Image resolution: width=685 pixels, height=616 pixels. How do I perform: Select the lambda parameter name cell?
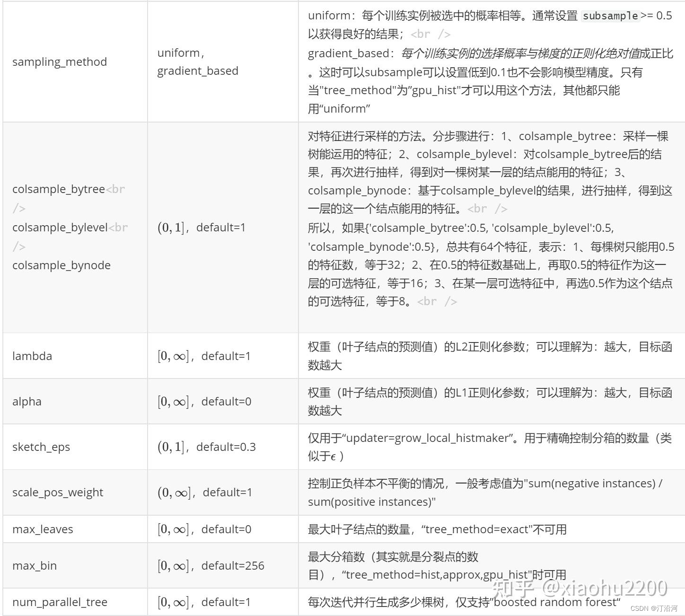pos(75,356)
